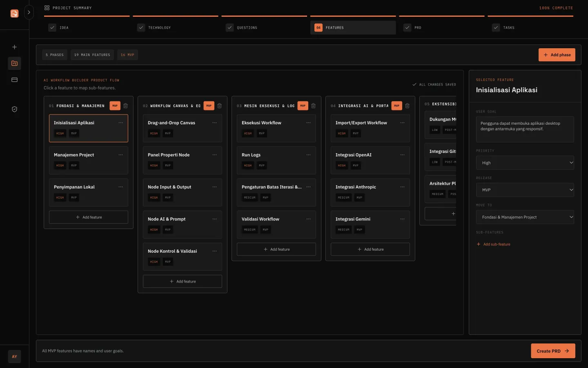588x368 pixels.
Task: Toggle MVP badge on Integrasi AI phase
Action: click(396, 105)
